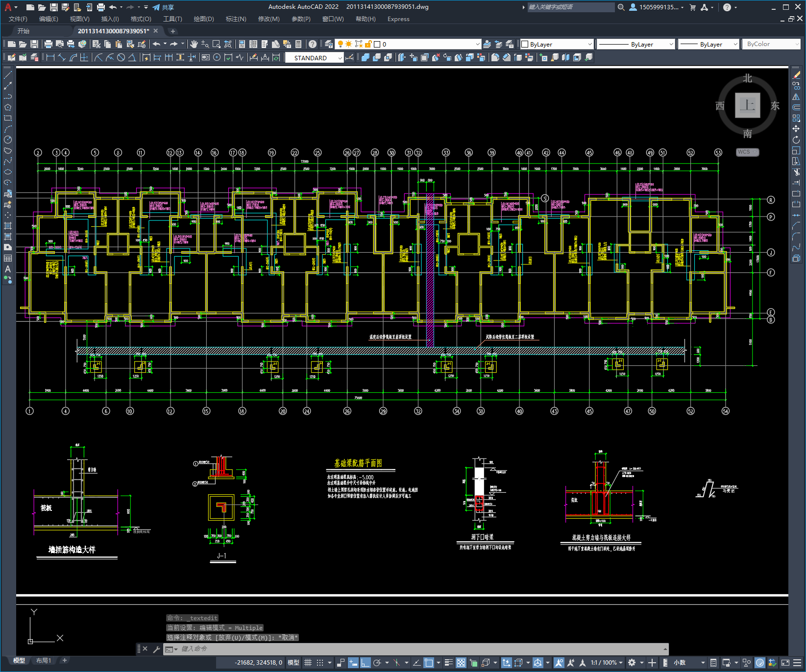Click the Linear dimension tool
Image resolution: width=806 pixels, height=672 pixels.
point(50,57)
